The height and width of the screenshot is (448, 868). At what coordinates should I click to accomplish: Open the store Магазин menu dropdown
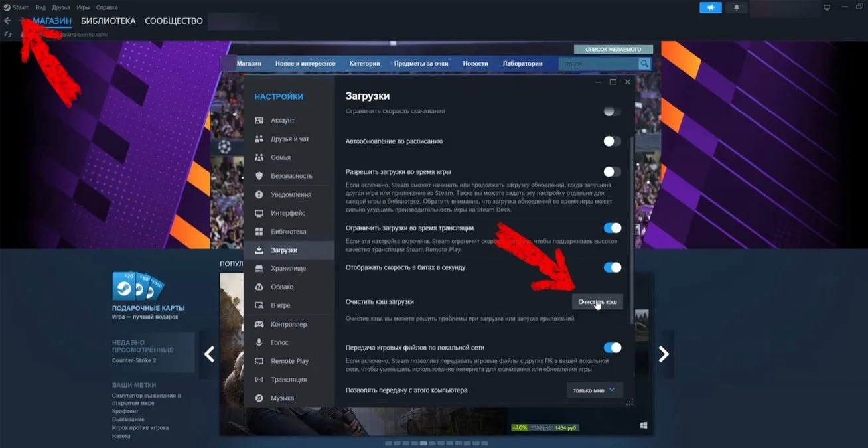coord(249,64)
